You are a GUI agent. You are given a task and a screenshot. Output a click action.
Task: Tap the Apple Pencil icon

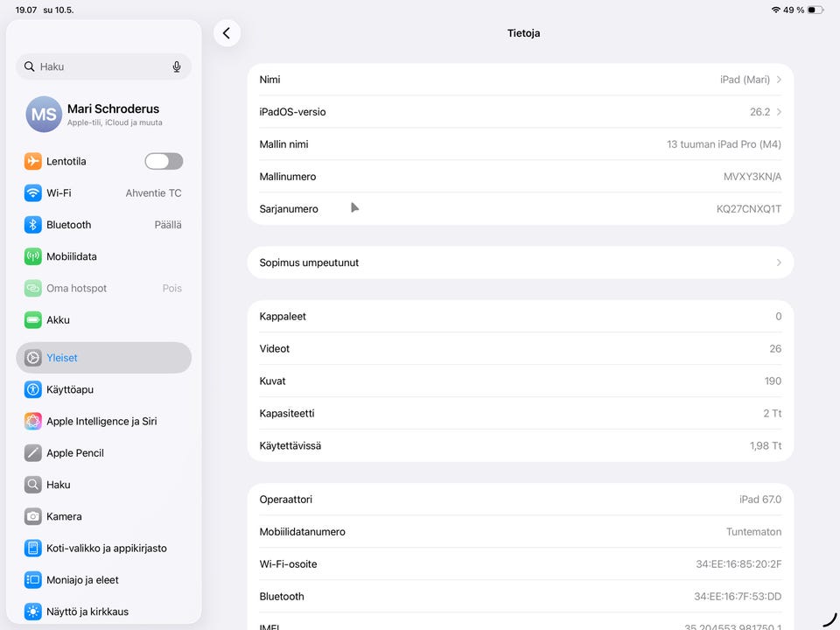pyautogui.click(x=32, y=453)
